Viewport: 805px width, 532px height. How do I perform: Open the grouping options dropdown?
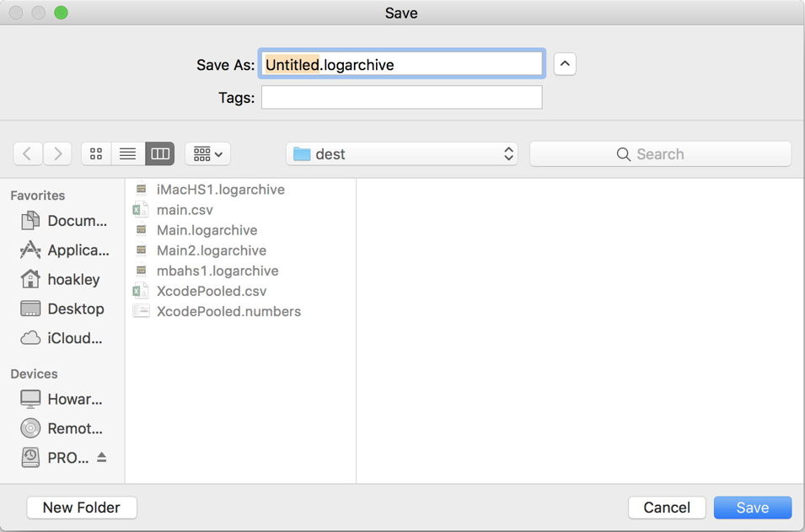coord(207,153)
